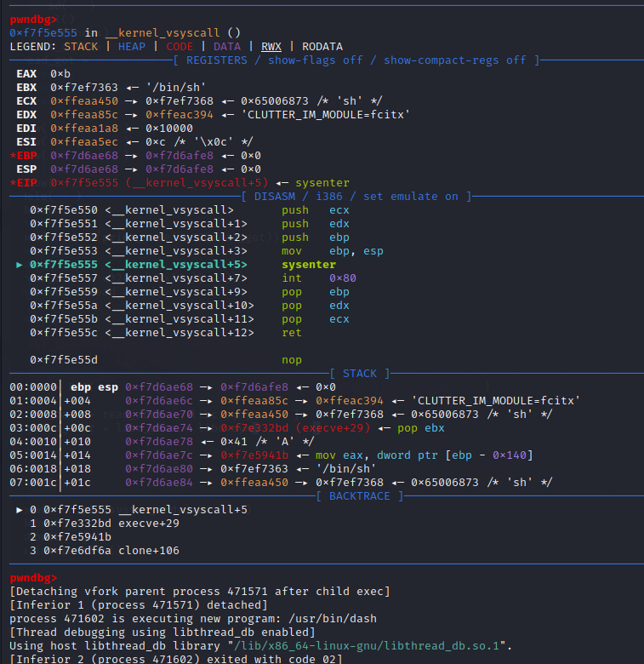Click the red asterisk beside EIP

[13, 183]
